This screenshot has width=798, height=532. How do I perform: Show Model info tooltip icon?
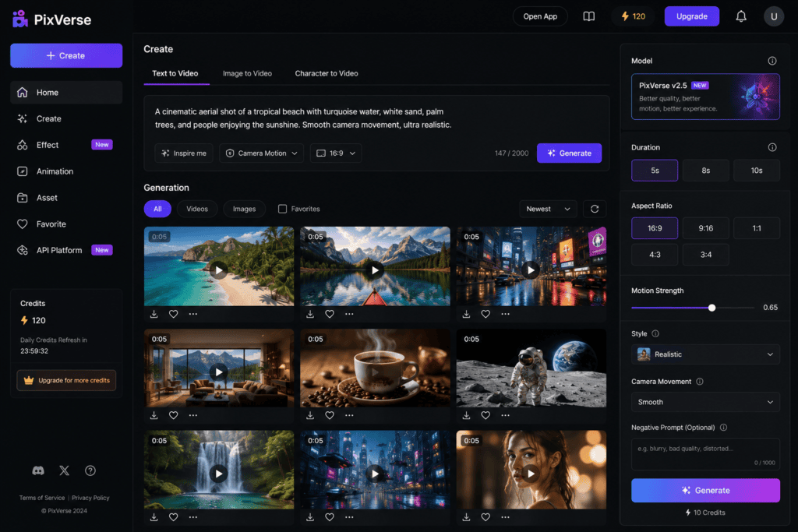point(772,61)
